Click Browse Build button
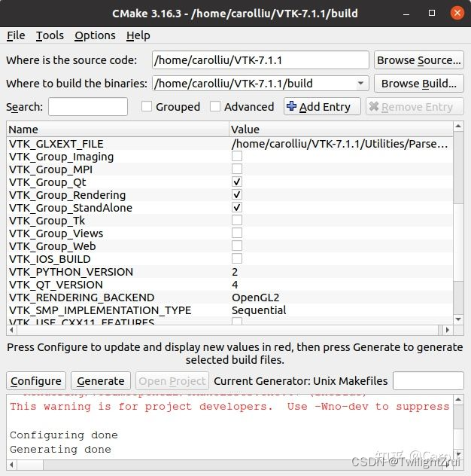The width and height of the screenshot is (471, 476). point(419,84)
